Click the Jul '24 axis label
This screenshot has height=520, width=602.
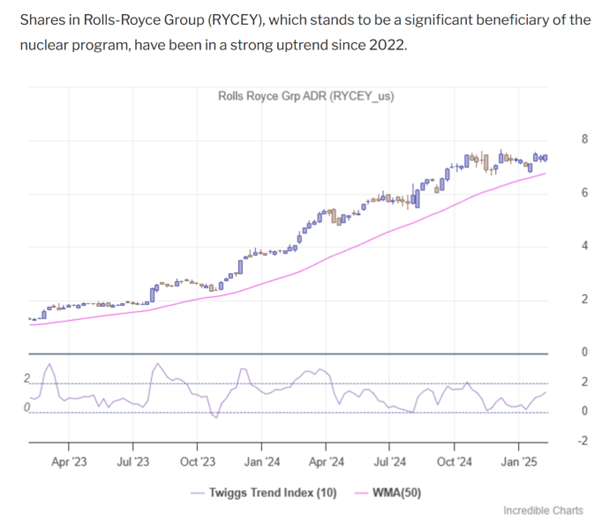click(390, 462)
